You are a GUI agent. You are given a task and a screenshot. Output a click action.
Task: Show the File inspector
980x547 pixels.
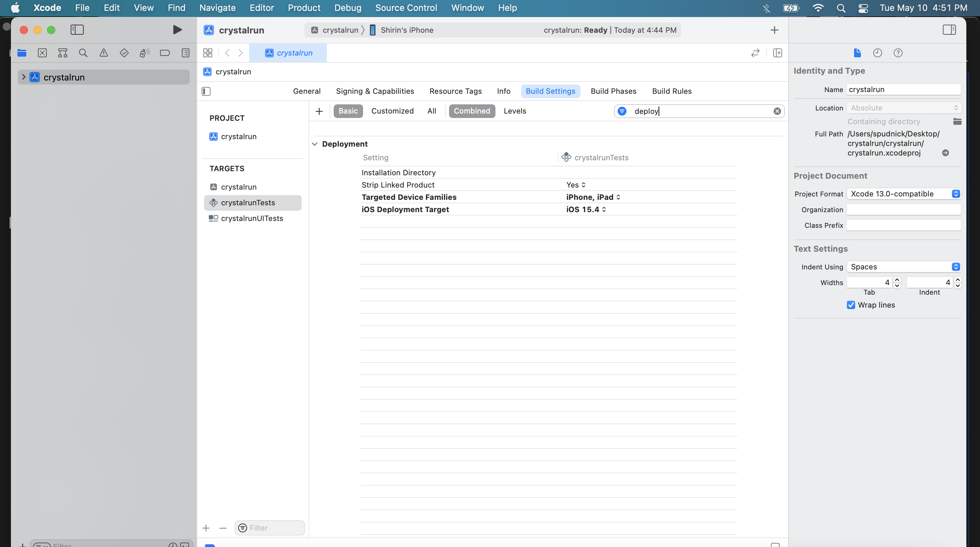[x=857, y=53]
